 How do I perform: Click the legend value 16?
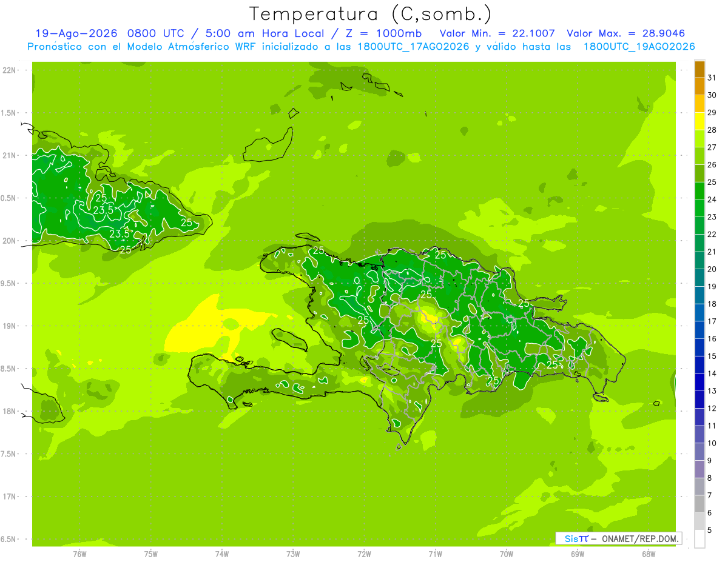pos(712,338)
